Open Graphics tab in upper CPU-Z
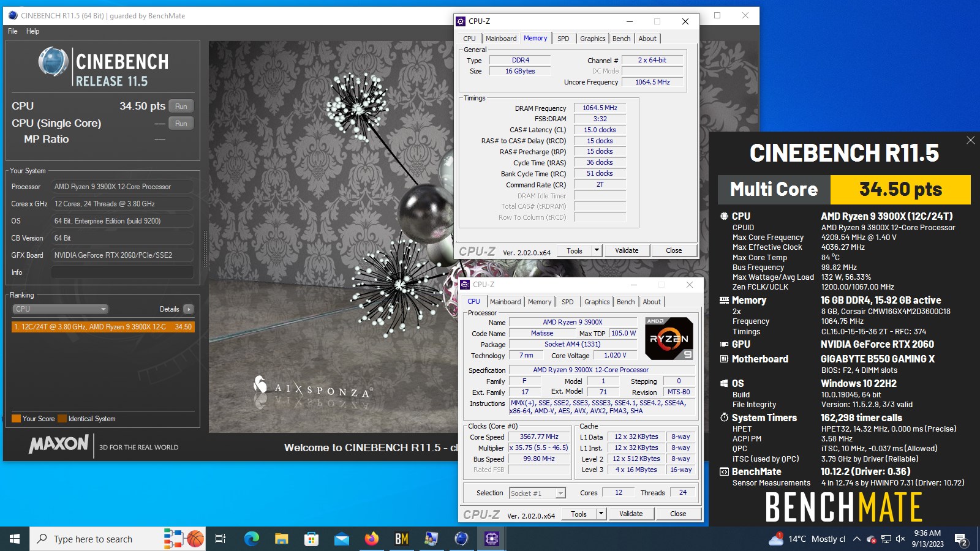 (x=592, y=39)
